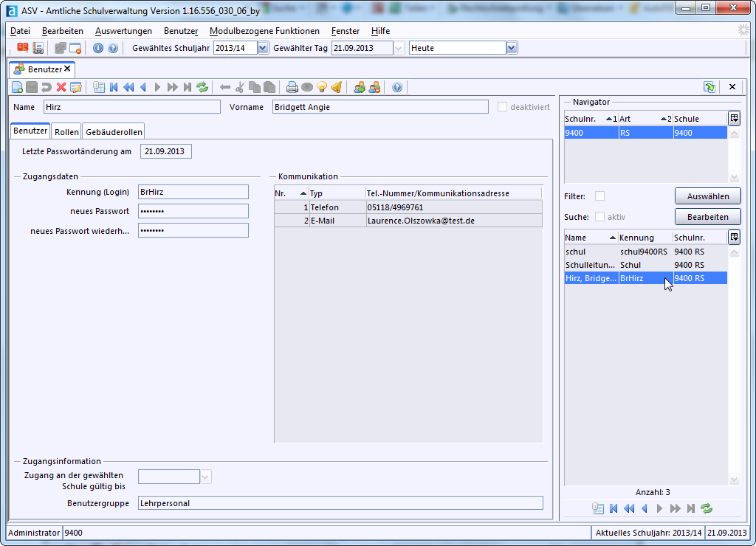Open help icon in the user toolbar
The height and width of the screenshot is (546, 756).
[x=396, y=87]
